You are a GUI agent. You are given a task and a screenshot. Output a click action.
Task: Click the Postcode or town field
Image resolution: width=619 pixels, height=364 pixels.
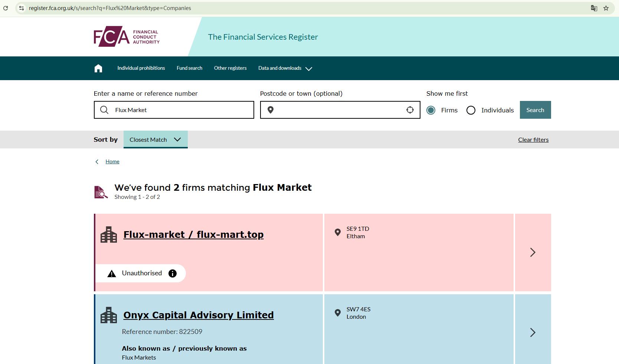pos(340,110)
